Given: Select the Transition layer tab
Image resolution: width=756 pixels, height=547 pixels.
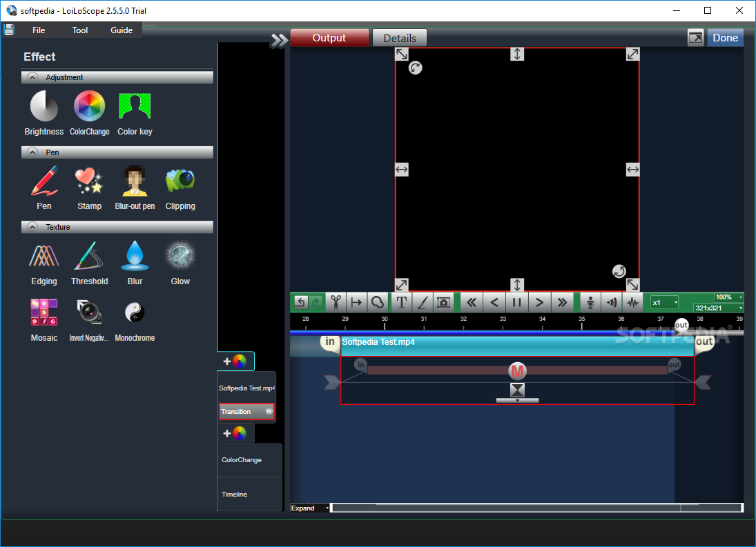Looking at the screenshot, I should click(x=247, y=412).
